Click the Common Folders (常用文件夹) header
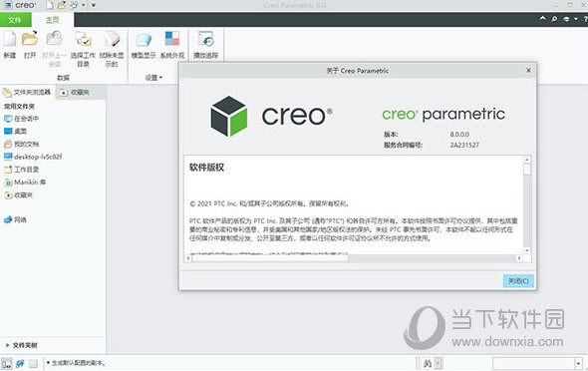 tap(19, 106)
